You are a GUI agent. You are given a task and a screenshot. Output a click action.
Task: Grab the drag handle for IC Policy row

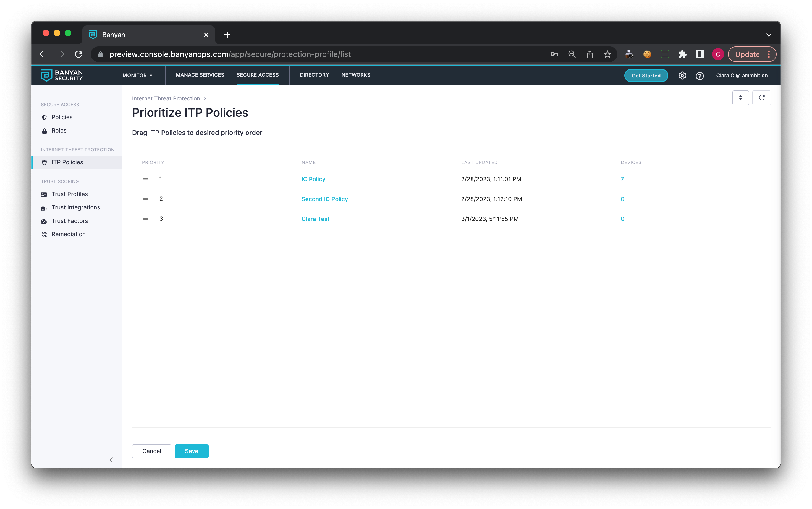tap(146, 179)
